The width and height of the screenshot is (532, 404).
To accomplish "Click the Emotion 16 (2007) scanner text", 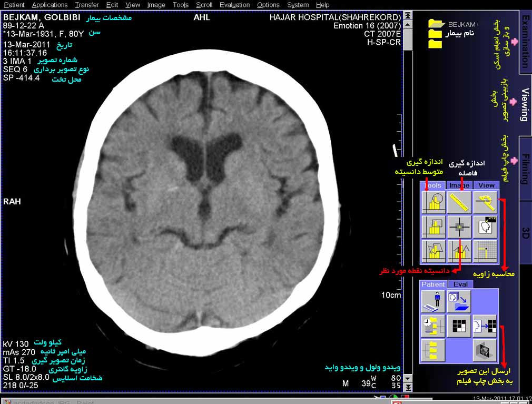I will point(367,26).
